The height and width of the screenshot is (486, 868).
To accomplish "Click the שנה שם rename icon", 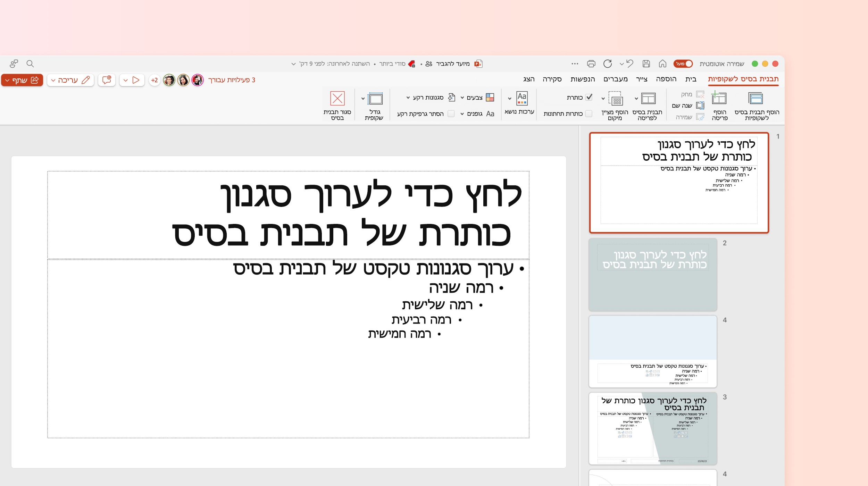I will pyautogui.click(x=700, y=106).
